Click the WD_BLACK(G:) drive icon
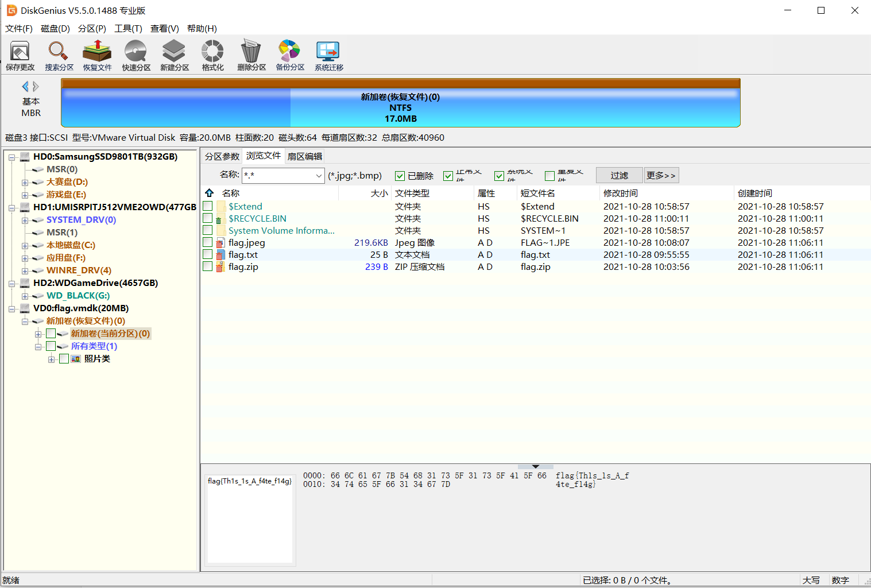 [x=38, y=296]
